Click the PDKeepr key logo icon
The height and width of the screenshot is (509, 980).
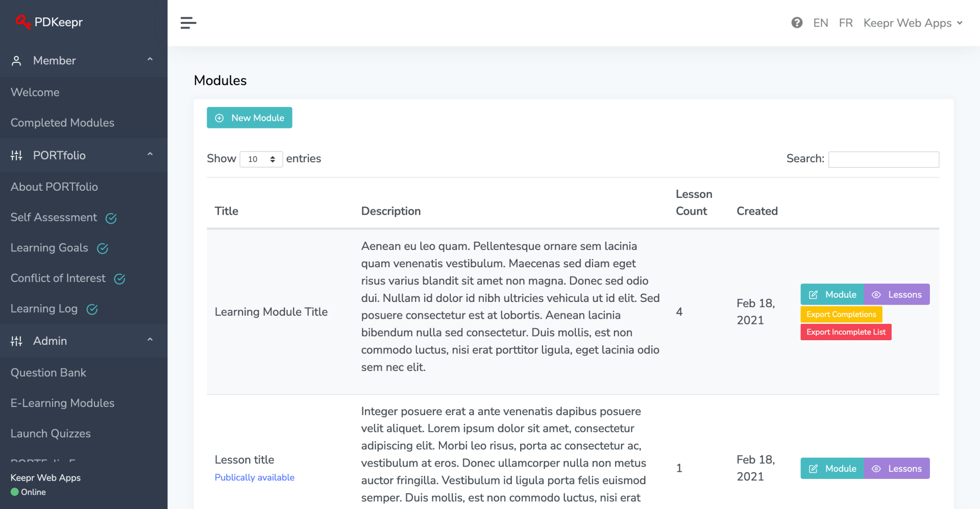coord(22,22)
